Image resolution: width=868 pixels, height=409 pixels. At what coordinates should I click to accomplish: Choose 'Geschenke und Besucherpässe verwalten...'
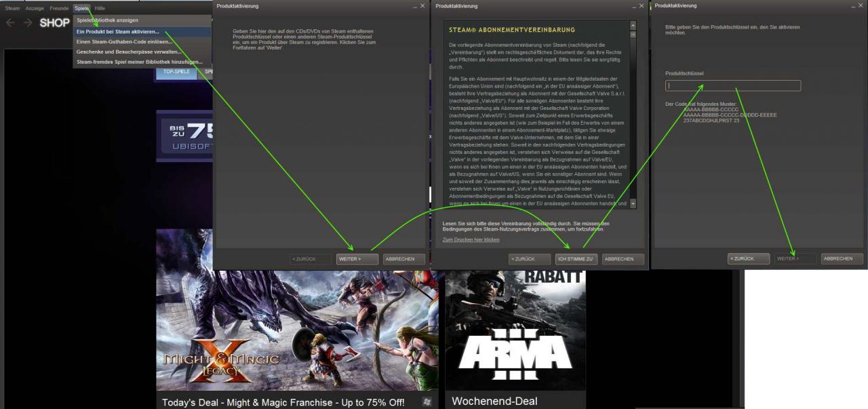pyautogui.click(x=142, y=52)
